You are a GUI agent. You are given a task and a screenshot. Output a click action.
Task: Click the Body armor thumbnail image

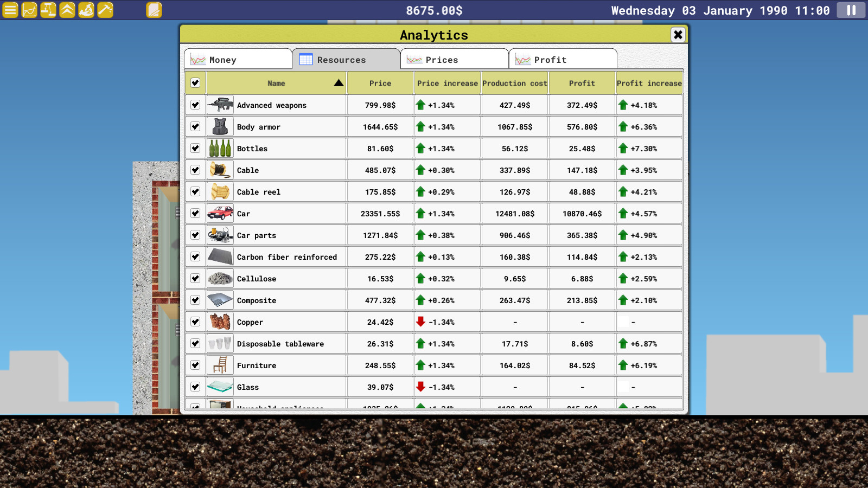(x=219, y=126)
